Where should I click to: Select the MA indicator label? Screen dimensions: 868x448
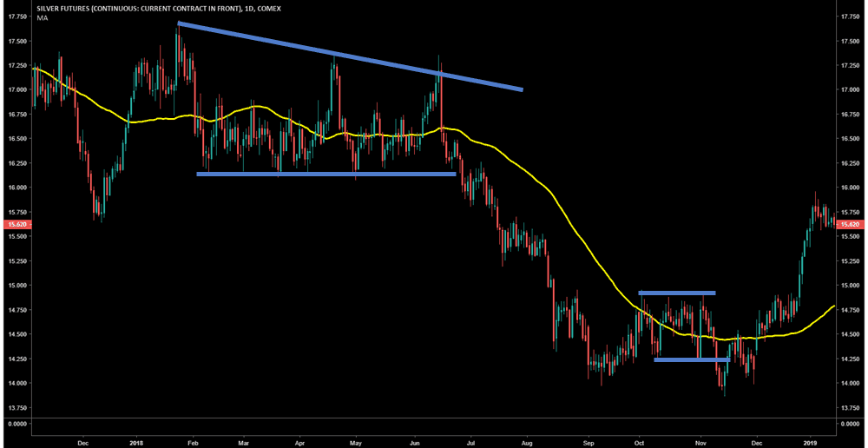click(42, 17)
